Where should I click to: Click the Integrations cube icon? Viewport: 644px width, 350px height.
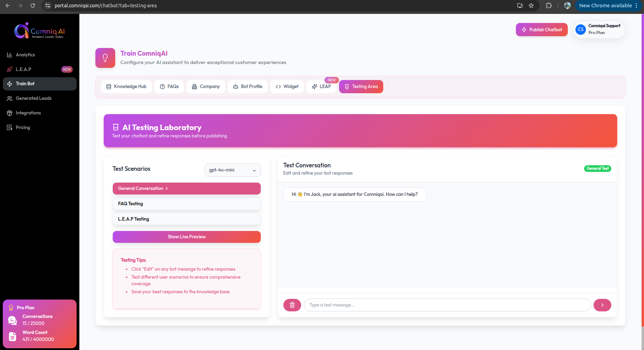[9, 113]
